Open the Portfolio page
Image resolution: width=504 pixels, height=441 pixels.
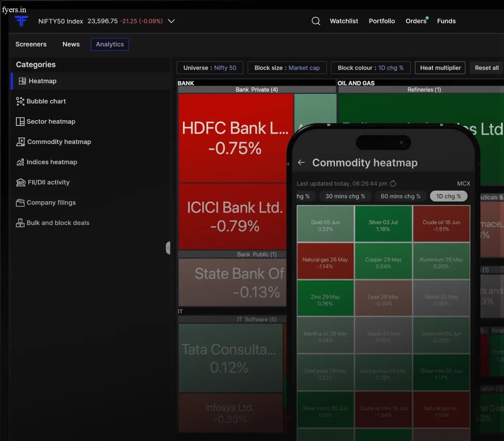pos(382,21)
